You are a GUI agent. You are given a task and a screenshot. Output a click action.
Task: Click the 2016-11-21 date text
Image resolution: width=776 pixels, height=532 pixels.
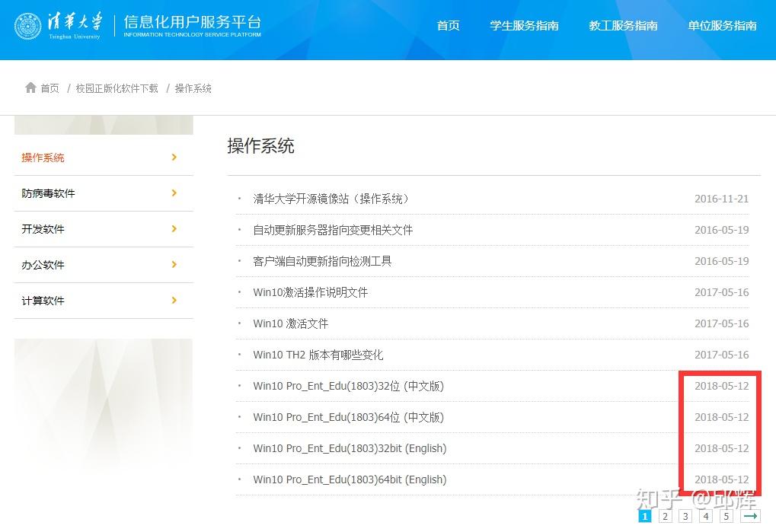(x=722, y=199)
